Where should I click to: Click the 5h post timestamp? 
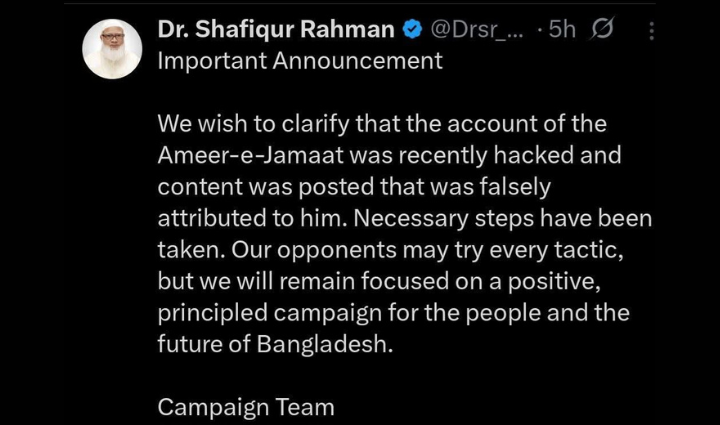[561, 30]
